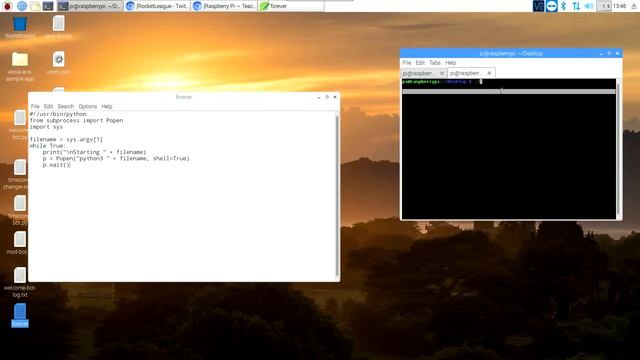This screenshot has height=360, width=640.
Task: Open the Search menu in forever editor
Action: pos(66,107)
